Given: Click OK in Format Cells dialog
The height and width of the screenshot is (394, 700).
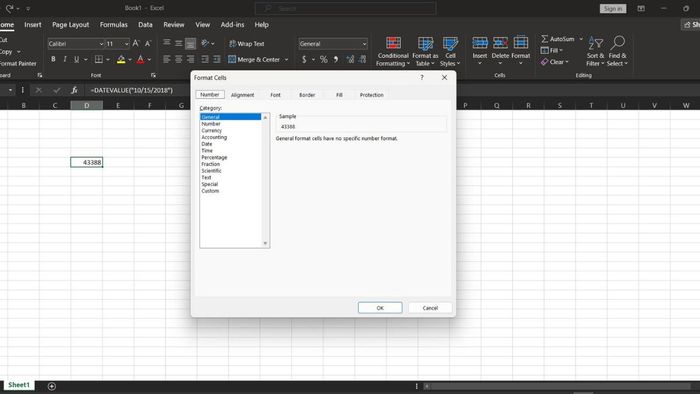Looking at the screenshot, I should pos(380,308).
